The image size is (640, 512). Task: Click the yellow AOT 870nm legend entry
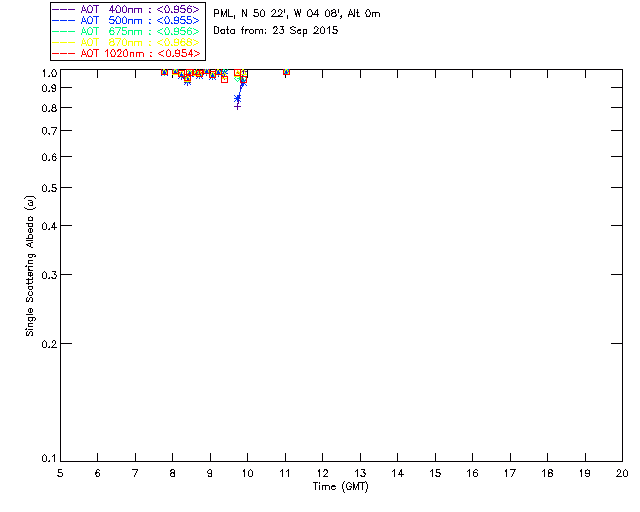click(x=126, y=42)
